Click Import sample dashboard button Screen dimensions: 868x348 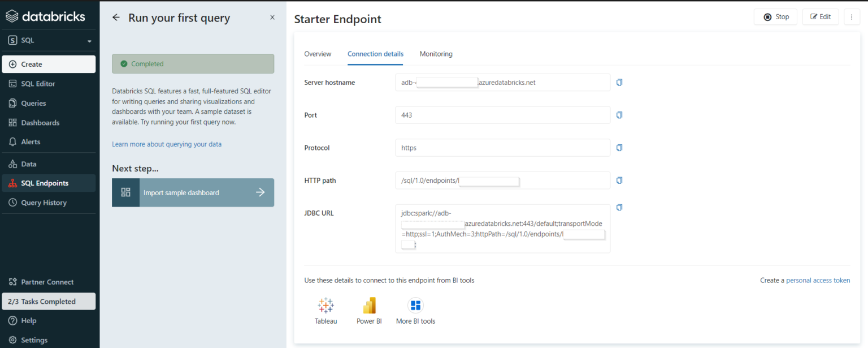193,192
